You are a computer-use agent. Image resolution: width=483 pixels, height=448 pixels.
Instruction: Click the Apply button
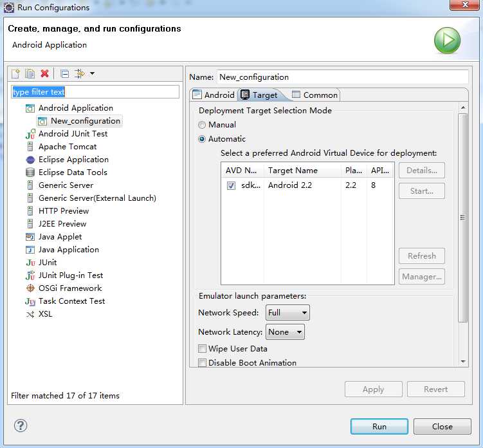373,389
